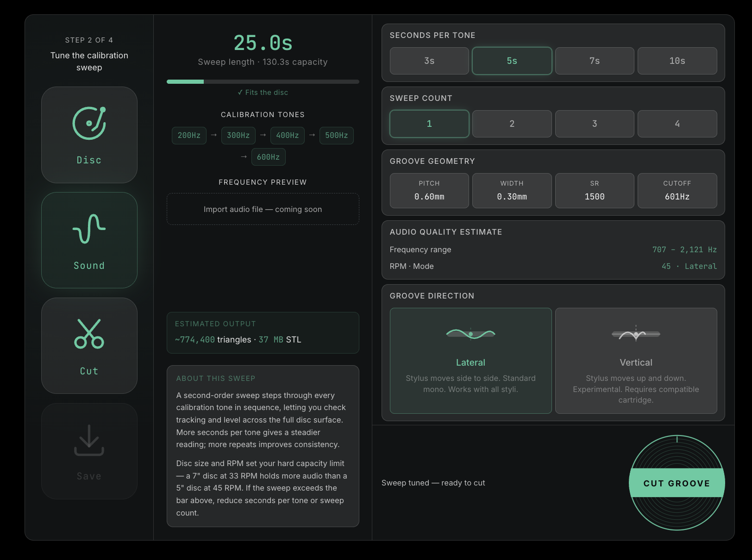
Task: Select the Sound waveform step icon
Action: click(89, 229)
